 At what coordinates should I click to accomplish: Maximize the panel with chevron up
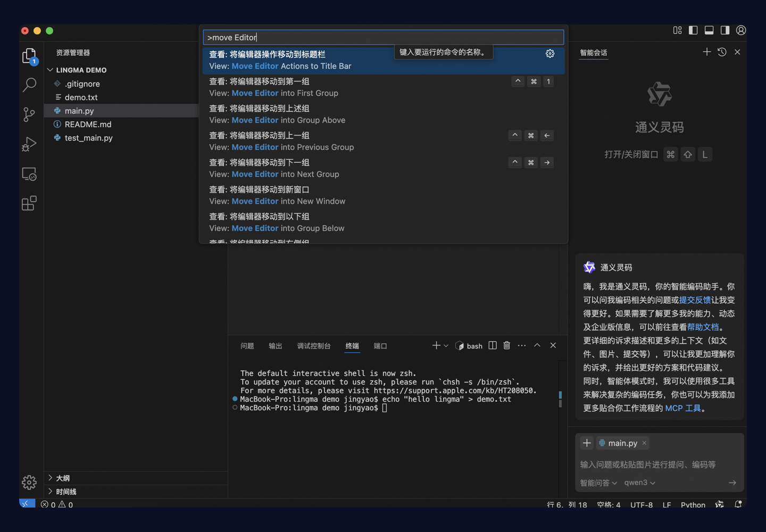pos(537,345)
